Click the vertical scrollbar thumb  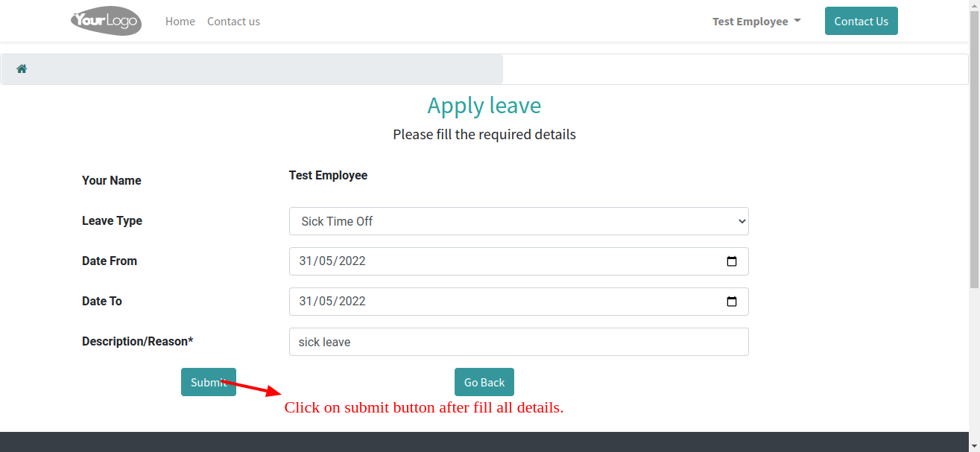[x=974, y=149]
